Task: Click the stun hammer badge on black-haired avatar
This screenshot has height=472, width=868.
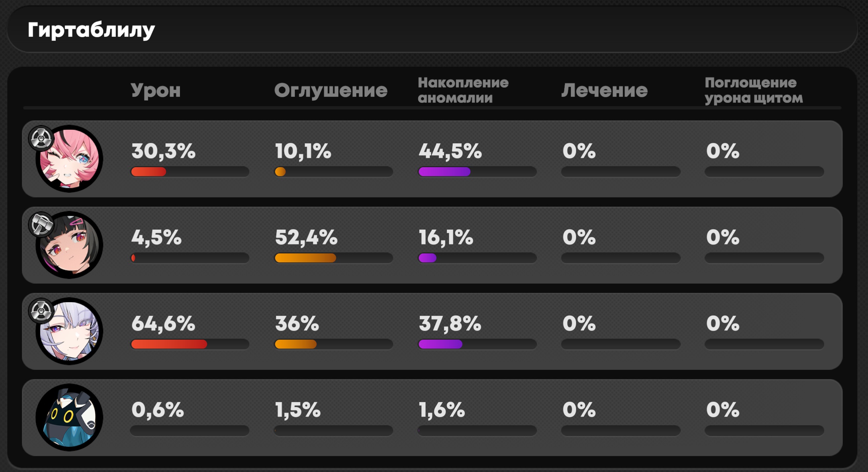Action: 41,225
